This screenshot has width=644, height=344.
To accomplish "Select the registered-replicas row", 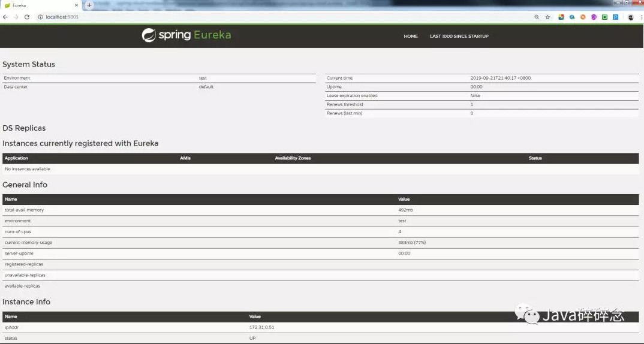I will point(321,264).
